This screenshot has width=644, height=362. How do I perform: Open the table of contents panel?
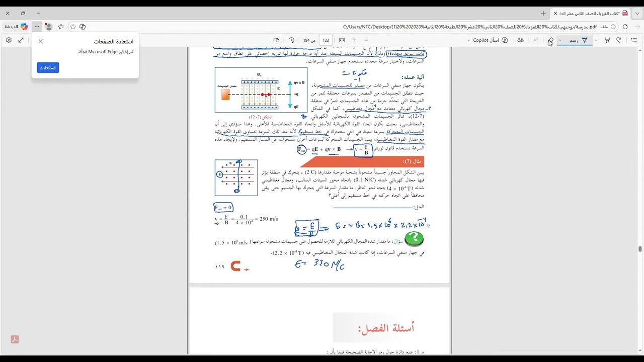[634, 40]
